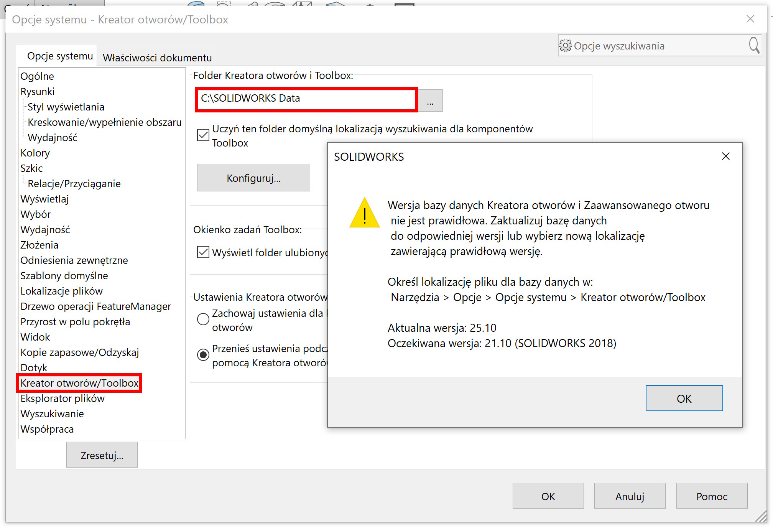Click Anuluj button
The image size is (773, 532).
pos(630,496)
